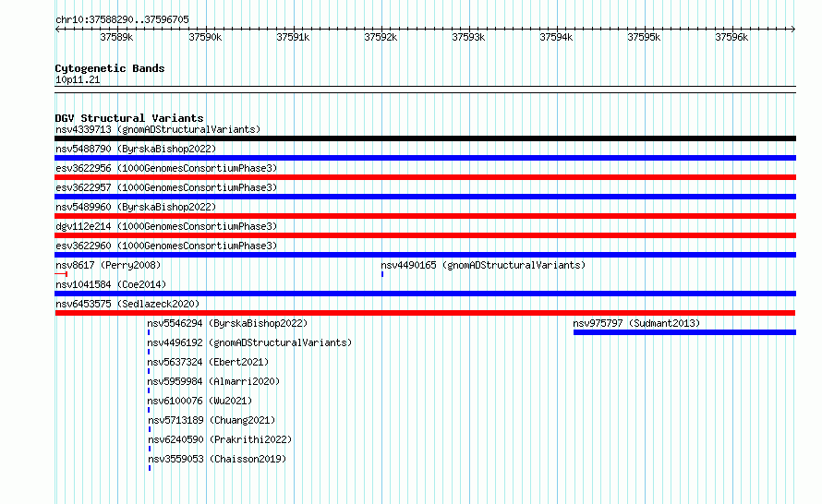Viewport: 822px width, 504px height.
Task: Select the blue nsv5488790 variant bar
Action: 425,158
